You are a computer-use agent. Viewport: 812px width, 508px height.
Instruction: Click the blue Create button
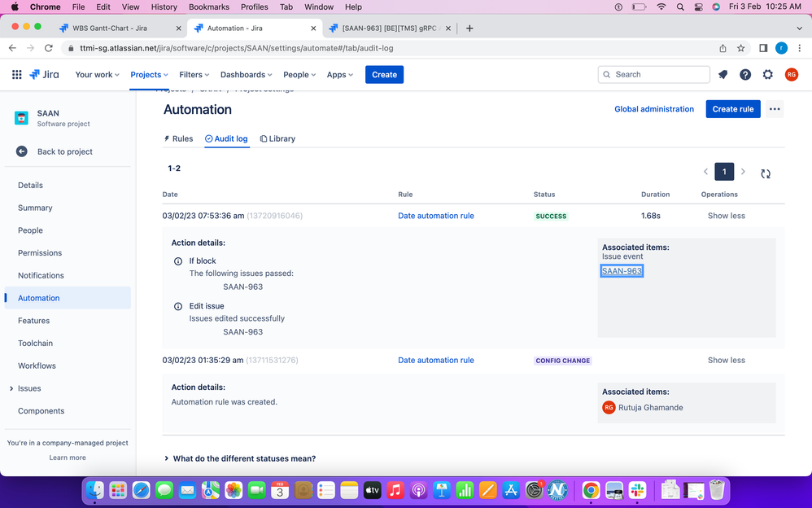click(x=384, y=75)
